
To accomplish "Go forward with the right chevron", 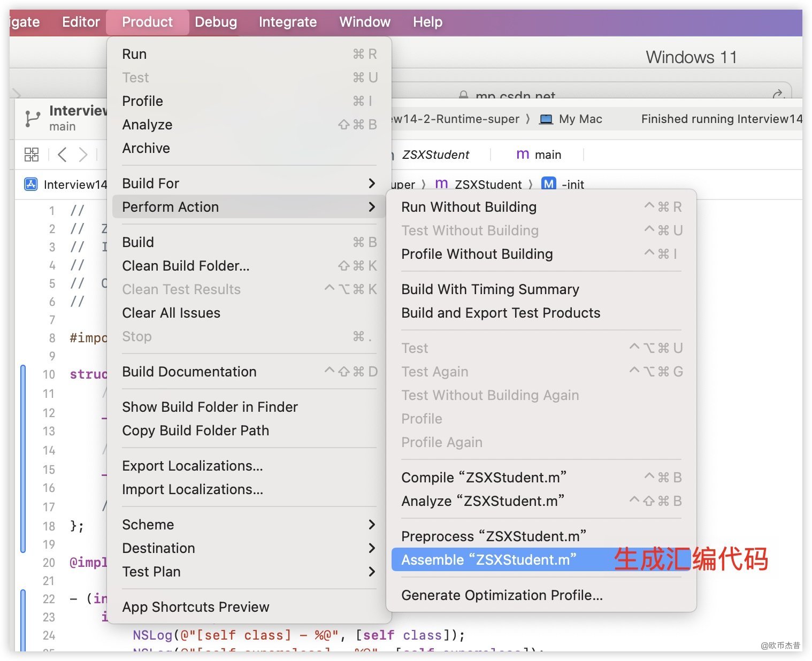I will (x=83, y=155).
